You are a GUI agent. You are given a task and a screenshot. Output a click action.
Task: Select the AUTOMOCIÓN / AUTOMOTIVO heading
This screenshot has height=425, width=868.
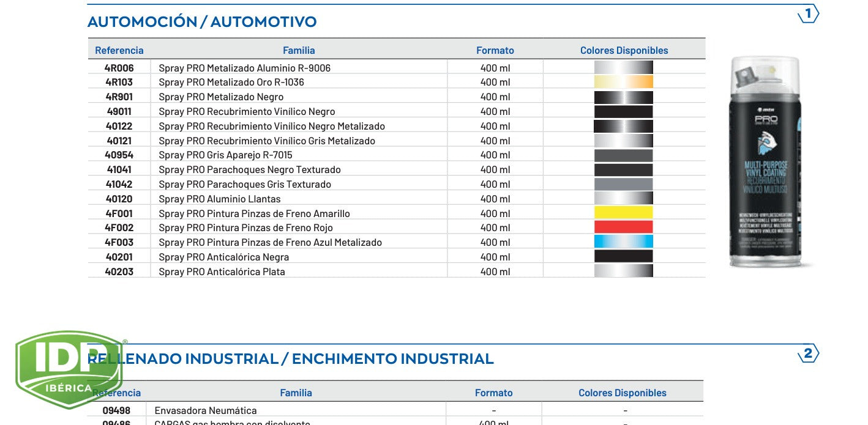(x=202, y=22)
